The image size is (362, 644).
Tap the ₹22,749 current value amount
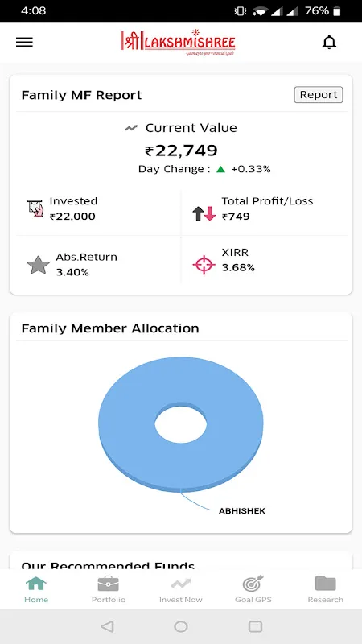(181, 151)
